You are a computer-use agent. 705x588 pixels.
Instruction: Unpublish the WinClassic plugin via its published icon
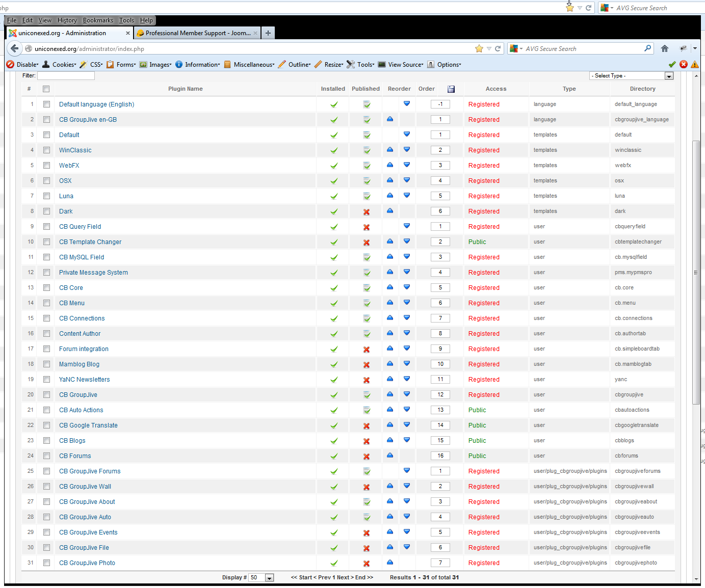point(367,150)
